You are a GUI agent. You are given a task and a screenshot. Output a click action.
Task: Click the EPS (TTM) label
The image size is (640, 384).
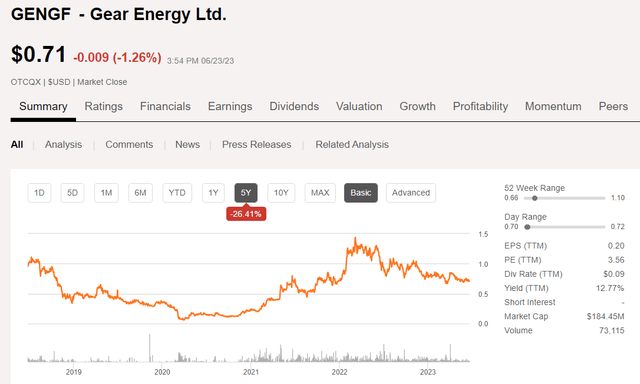525,246
